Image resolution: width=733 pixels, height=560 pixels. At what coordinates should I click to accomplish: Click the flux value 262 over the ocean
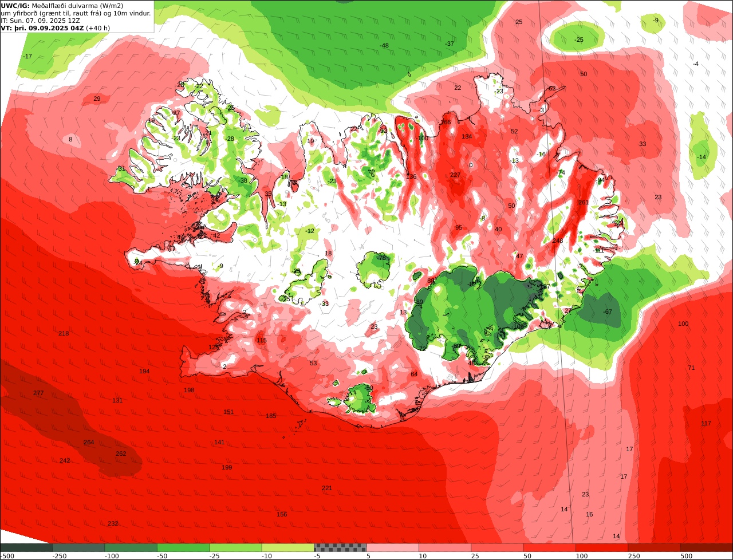[x=121, y=453]
